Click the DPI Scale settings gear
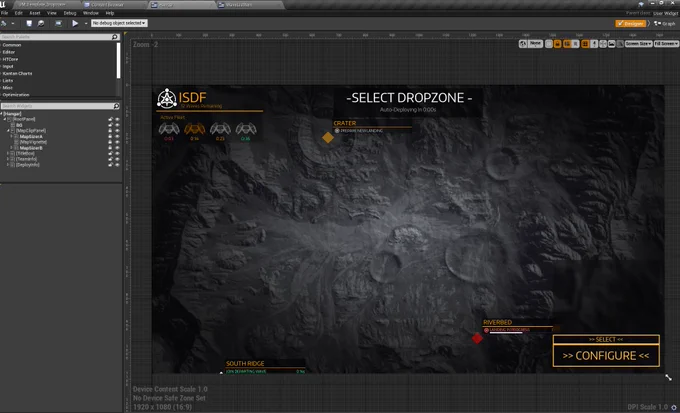 (674, 407)
